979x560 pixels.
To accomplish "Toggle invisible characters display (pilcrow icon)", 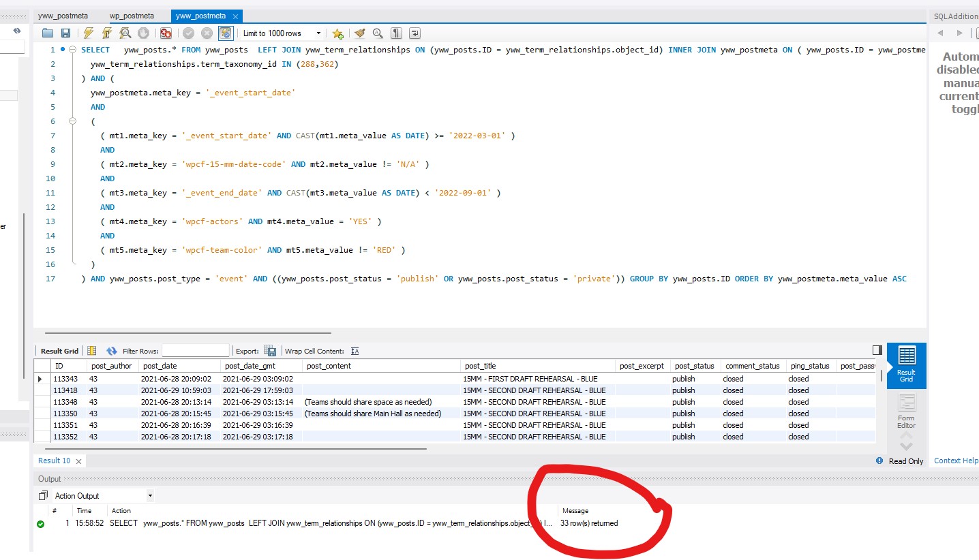I will click(x=396, y=33).
